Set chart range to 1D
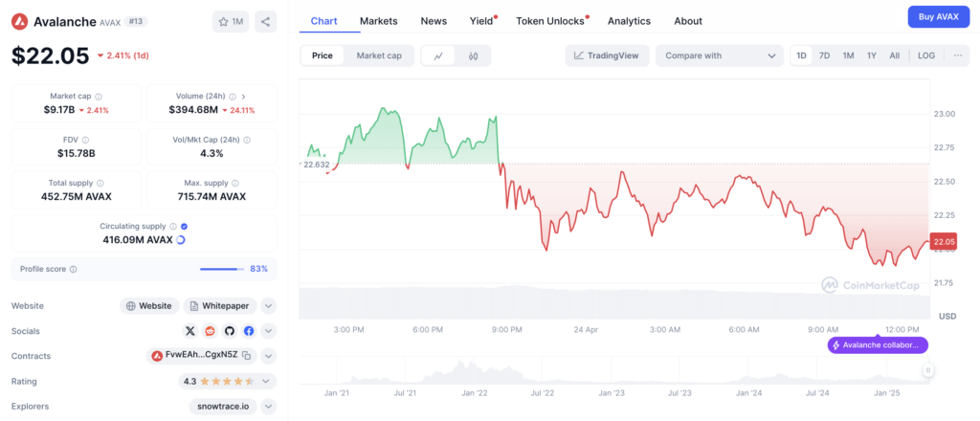The width and height of the screenshot is (980, 421). 801,55
